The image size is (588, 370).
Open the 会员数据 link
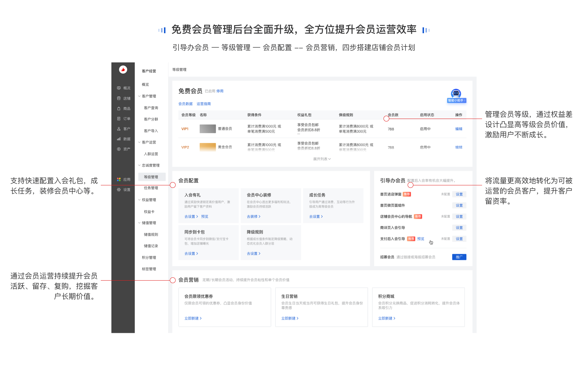pyautogui.click(x=186, y=104)
